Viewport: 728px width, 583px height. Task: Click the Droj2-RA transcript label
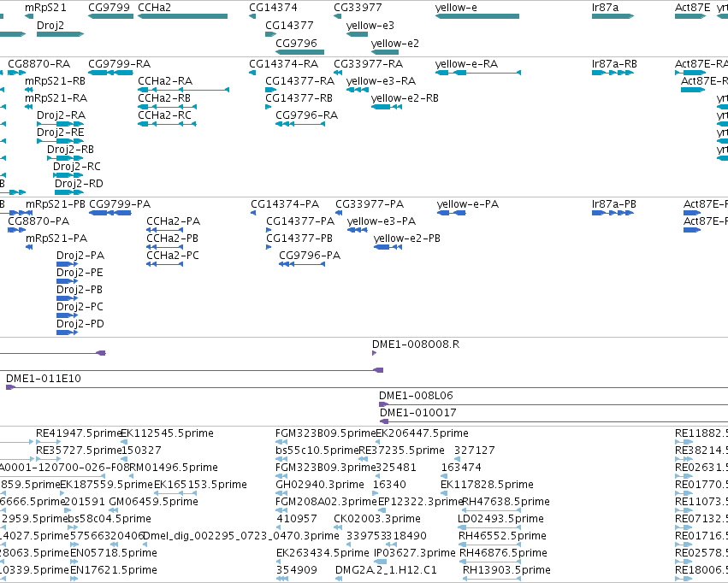(x=61, y=115)
